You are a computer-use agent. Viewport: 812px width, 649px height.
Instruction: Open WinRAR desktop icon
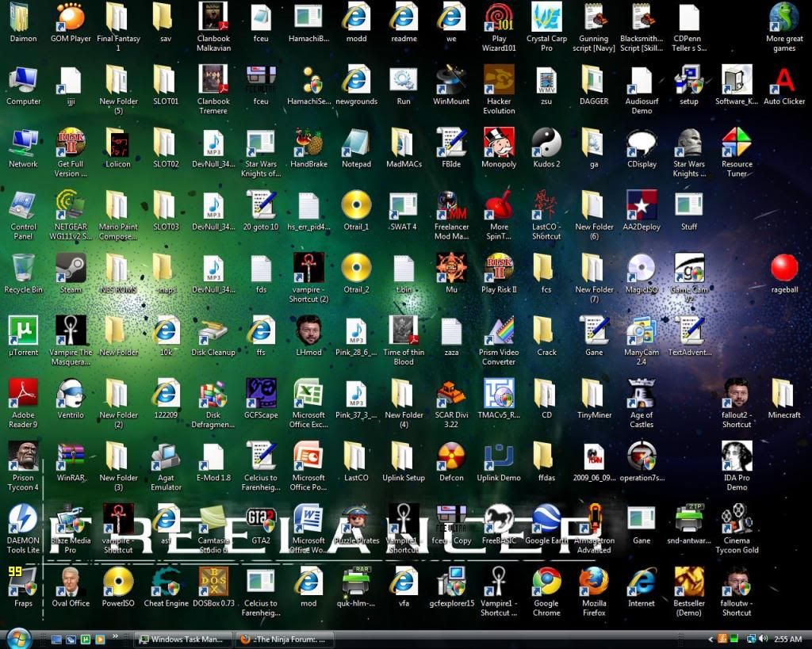pos(71,456)
